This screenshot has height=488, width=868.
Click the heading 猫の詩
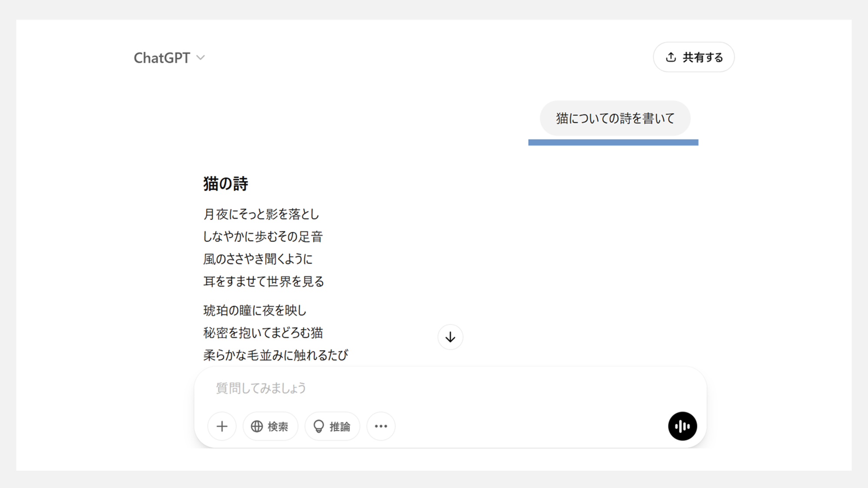tap(225, 184)
